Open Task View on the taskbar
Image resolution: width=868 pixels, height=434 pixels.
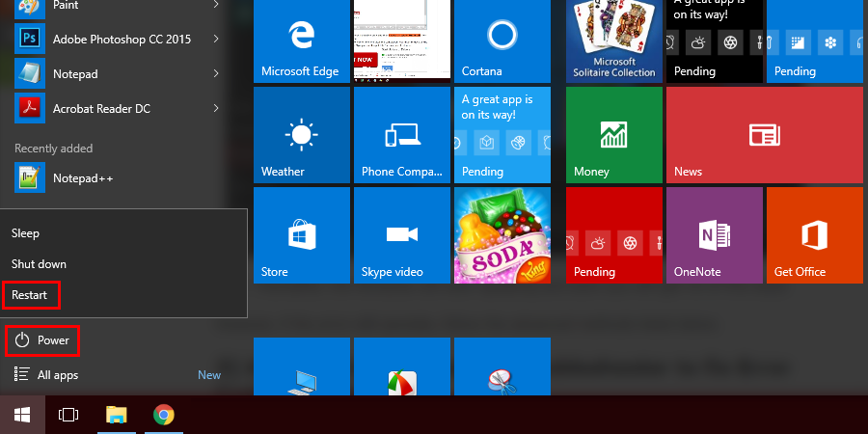click(68, 415)
